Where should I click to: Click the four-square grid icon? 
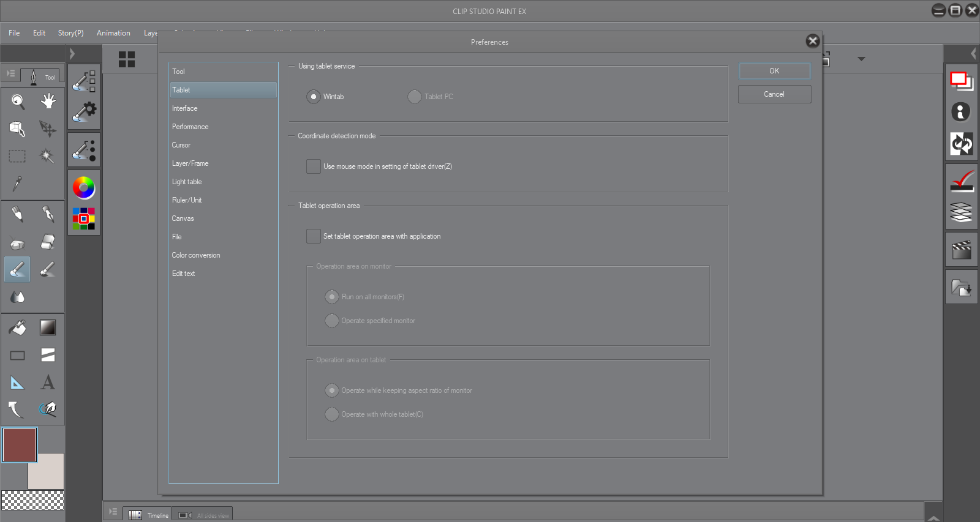(127, 59)
